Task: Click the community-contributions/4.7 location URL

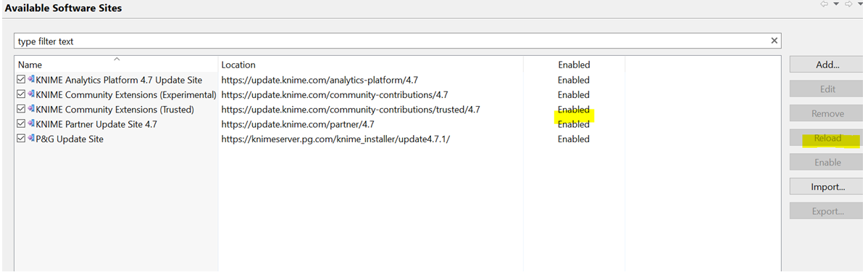Action: coord(334,95)
